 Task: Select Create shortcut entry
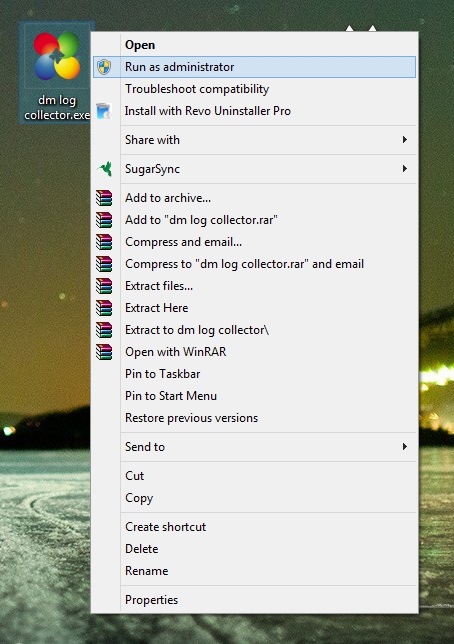click(x=255, y=527)
